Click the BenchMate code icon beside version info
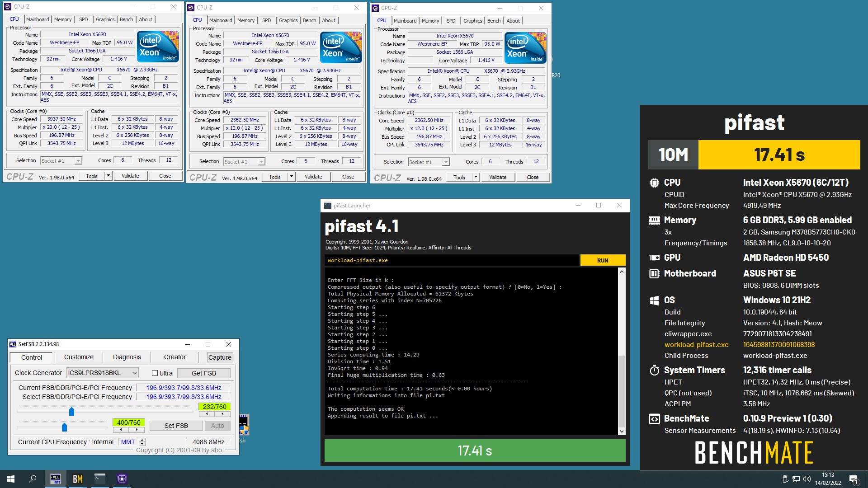Viewport: 868px width, 488px height. [654, 419]
